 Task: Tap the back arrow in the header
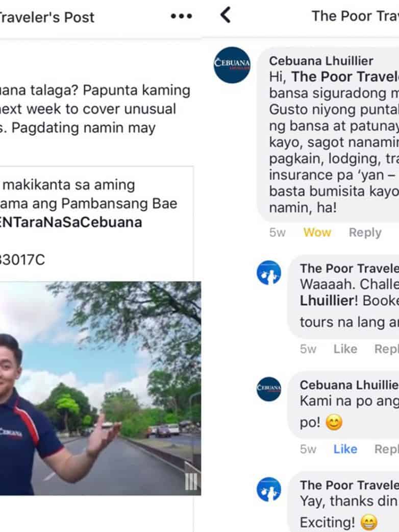pyautogui.click(x=226, y=15)
